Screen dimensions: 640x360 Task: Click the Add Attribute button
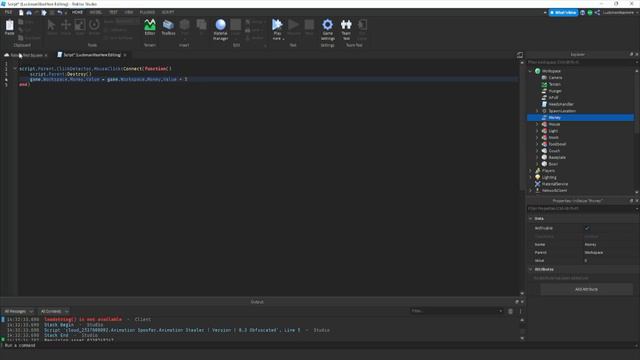(586, 289)
